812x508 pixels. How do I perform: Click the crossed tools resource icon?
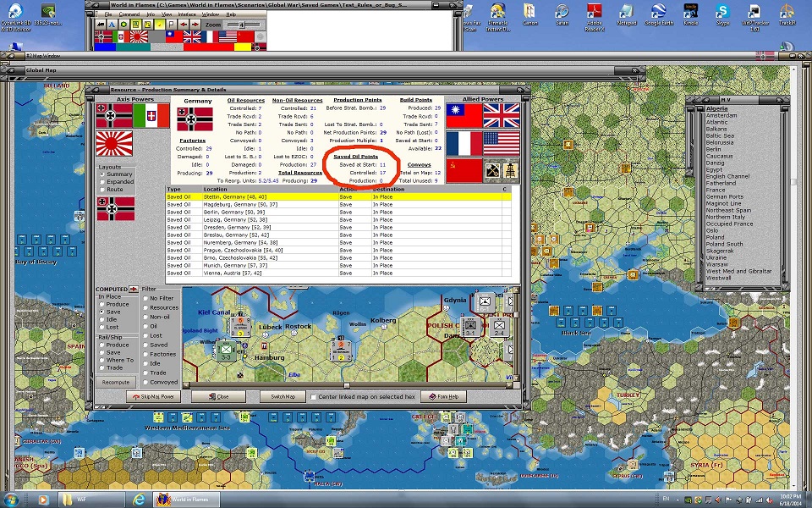tap(492, 170)
